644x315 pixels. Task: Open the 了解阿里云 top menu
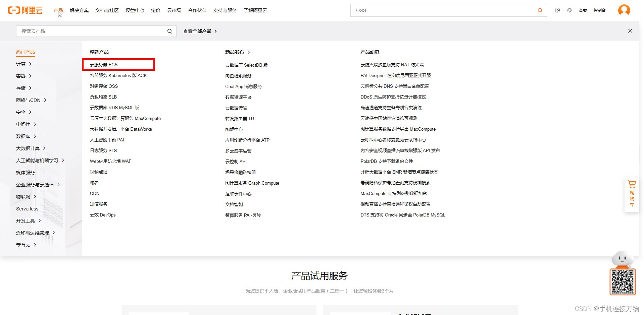255,10
